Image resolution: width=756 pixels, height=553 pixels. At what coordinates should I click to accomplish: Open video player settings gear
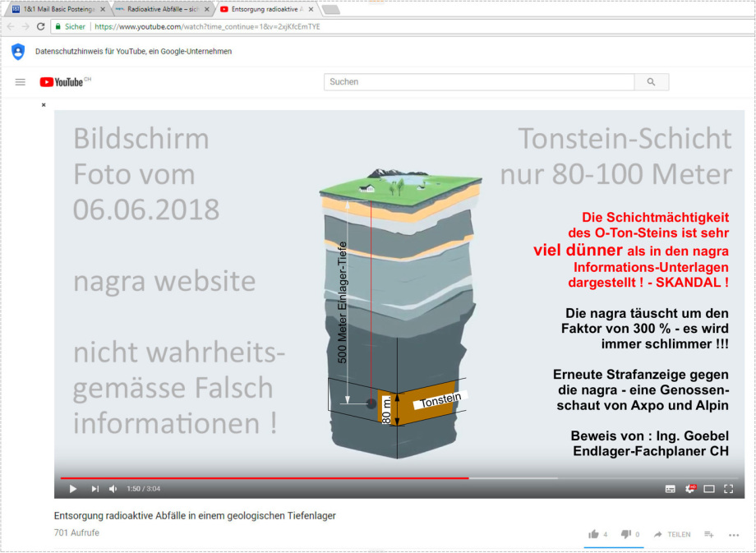[690, 489]
